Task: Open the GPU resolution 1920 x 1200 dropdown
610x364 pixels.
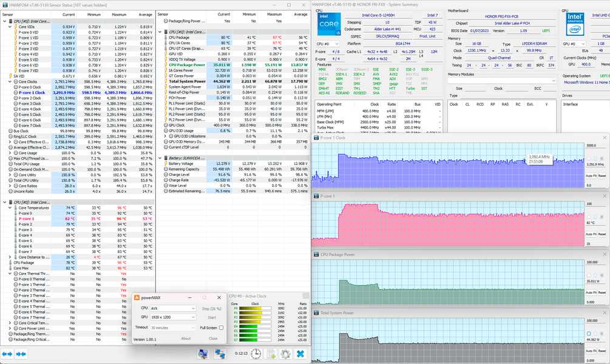Action: click(x=172, y=317)
